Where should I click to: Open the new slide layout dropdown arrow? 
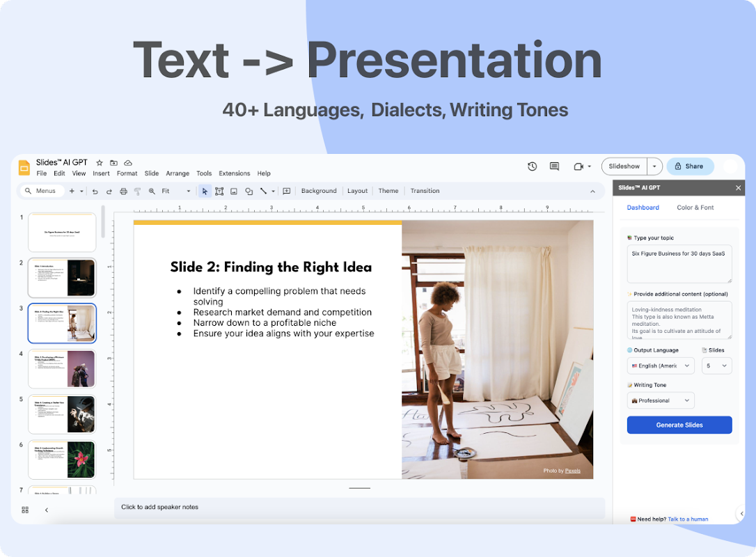[81, 191]
